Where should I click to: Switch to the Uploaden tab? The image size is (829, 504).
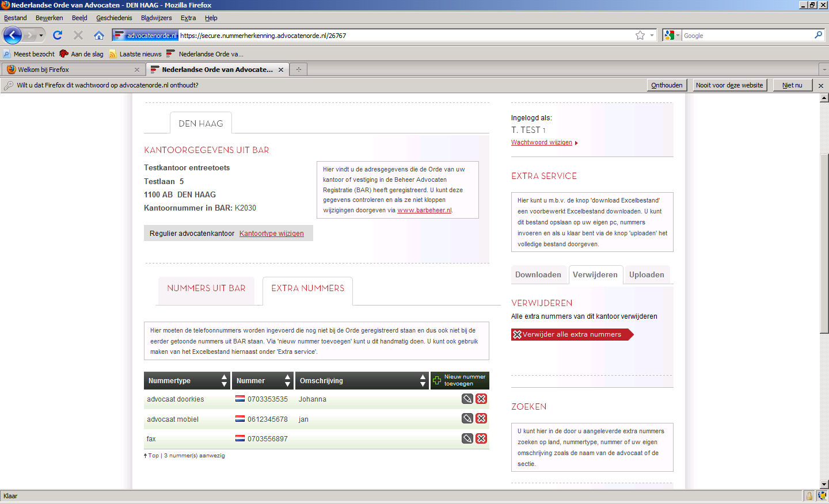(x=647, y=274)
